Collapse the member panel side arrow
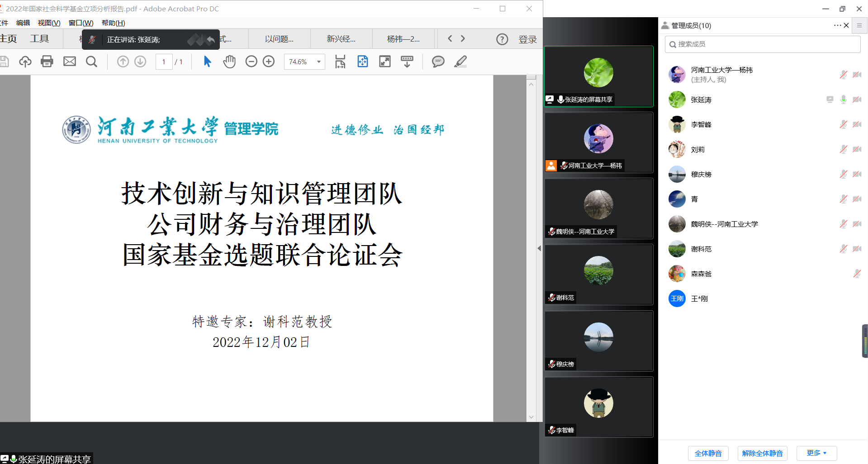The width and height of the screenshot is (868, 464). point(539,248)
